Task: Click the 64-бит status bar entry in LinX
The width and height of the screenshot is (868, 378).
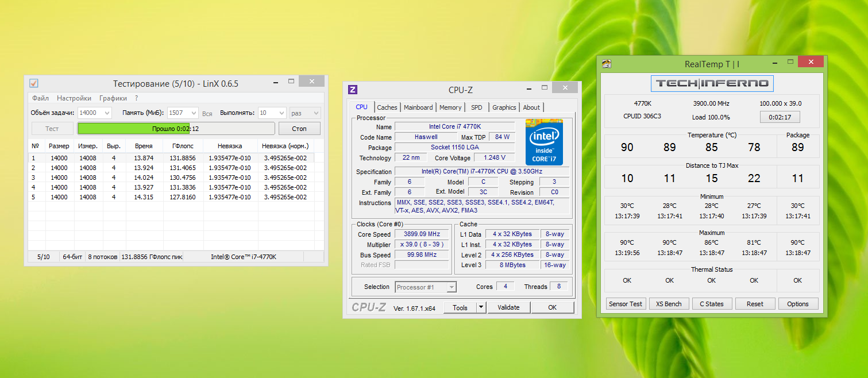Action: pos(73,257)
